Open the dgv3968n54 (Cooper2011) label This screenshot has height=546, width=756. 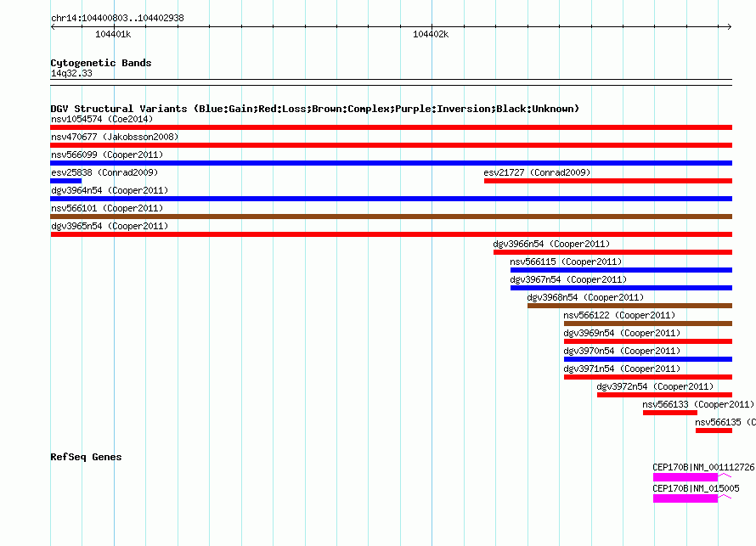click(585, 297)
